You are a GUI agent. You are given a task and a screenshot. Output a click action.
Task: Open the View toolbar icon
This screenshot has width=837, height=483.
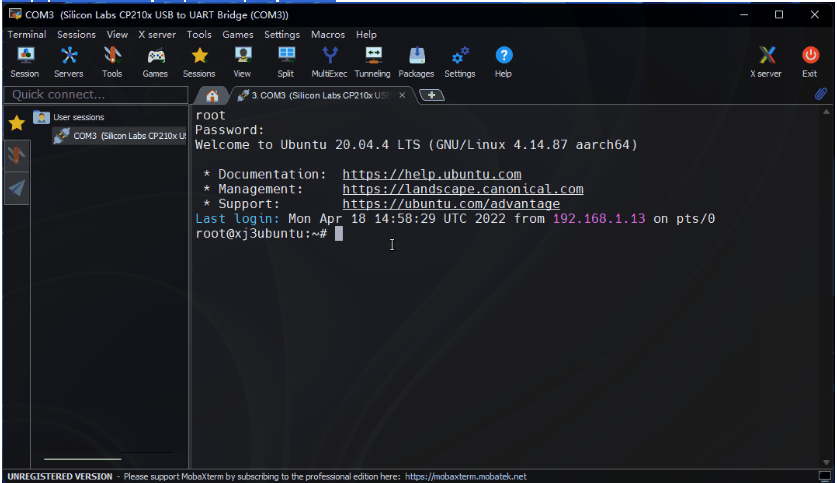click(x=242, y=62)
